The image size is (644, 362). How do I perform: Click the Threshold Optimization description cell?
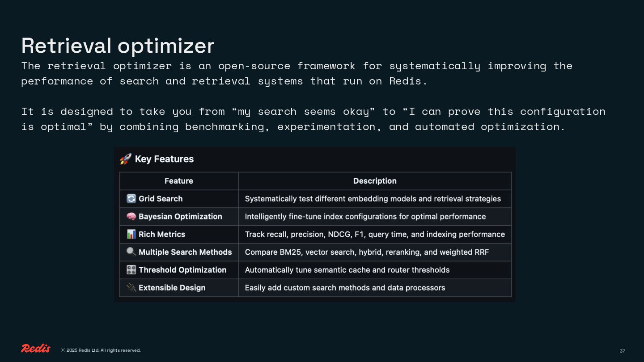[x=347, y=270]
